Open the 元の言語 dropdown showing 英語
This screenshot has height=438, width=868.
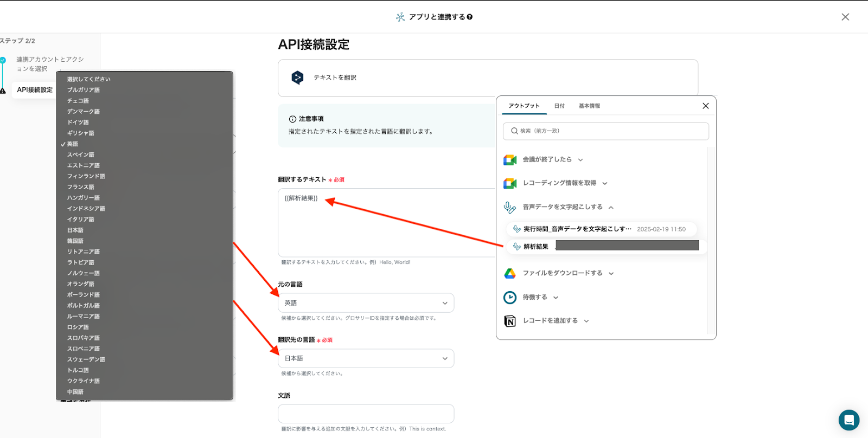pyautogui.click(x=366, y=303)
